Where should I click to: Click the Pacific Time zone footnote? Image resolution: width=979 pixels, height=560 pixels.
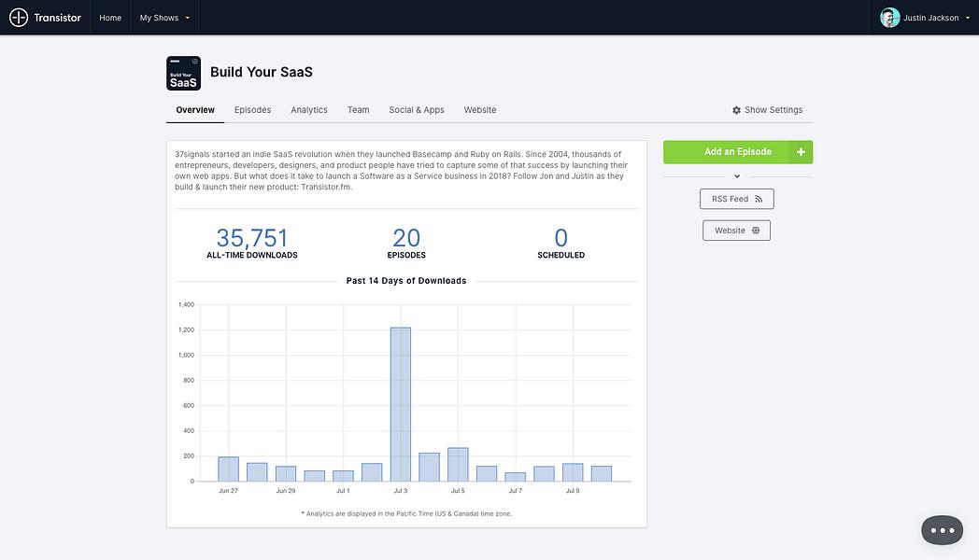(x=406, y=514)
